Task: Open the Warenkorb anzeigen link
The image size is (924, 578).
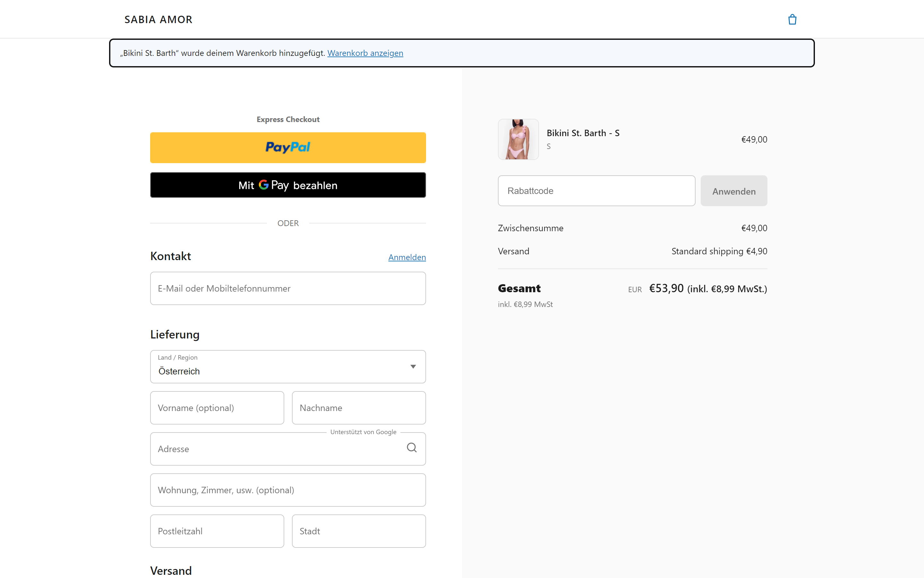Action: tap(365, 53)
